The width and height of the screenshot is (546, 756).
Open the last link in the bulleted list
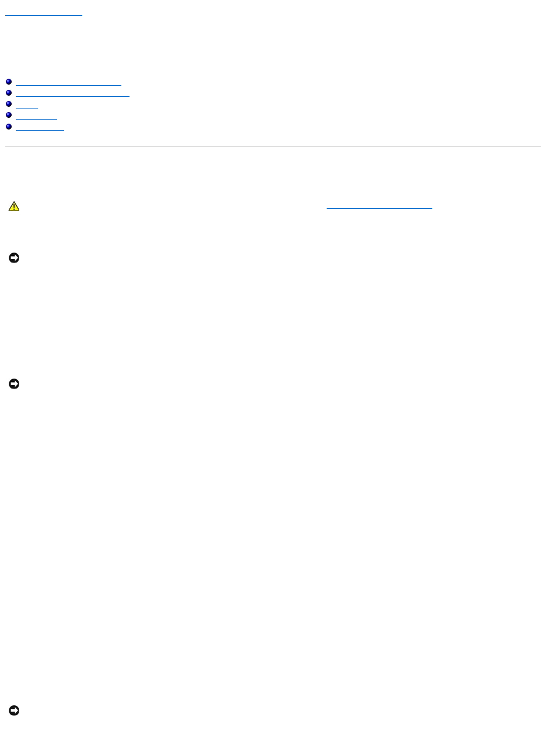(x=40, y=127)
